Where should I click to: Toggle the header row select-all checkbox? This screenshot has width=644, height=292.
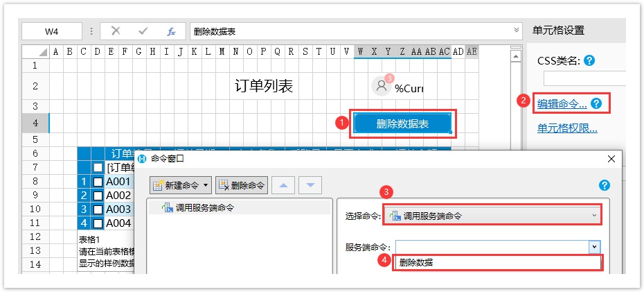click(98, 168)
